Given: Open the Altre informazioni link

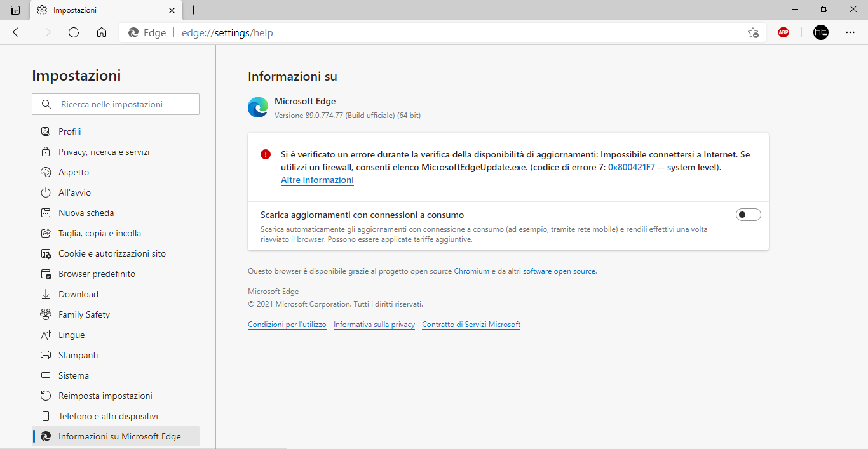Looking at the screenshot, I should 317,180.
